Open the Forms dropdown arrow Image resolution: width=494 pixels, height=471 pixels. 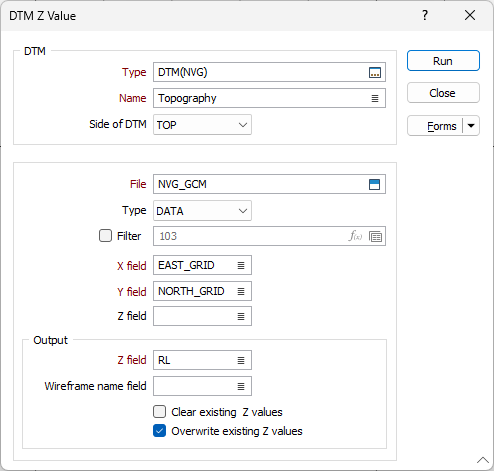point(471,126)
